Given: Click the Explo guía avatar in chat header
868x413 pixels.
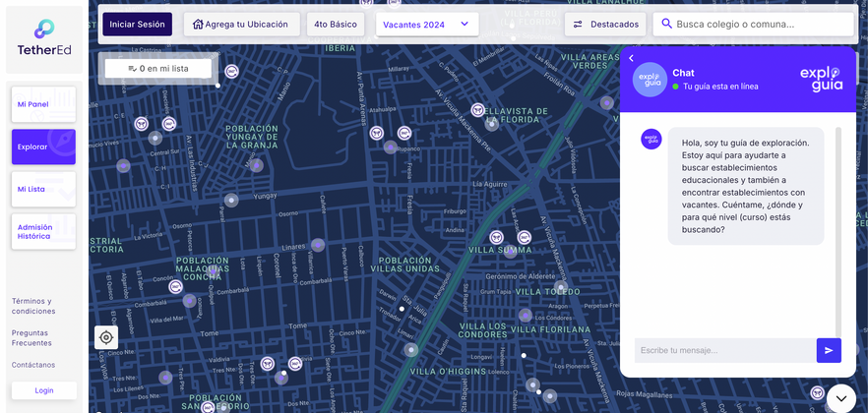Looking at the screenshot, I should tap(650, 79).
